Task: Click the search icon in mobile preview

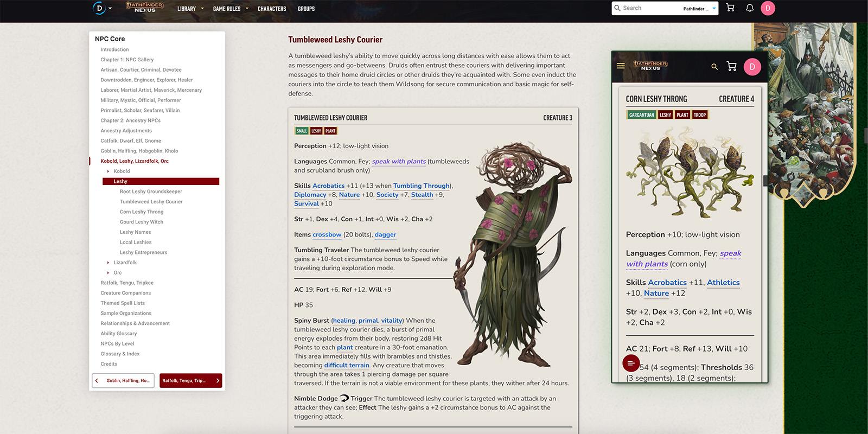Action: pyautogui.click(x=714, y=67)
